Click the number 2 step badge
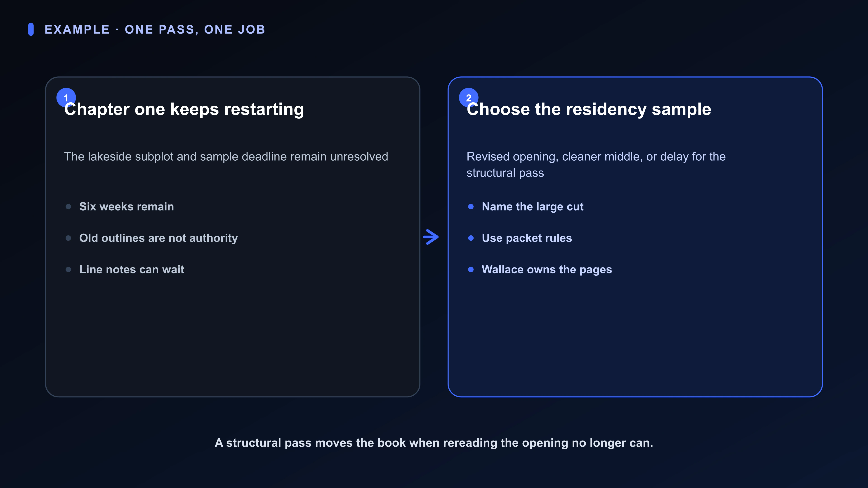 point(468,98)
